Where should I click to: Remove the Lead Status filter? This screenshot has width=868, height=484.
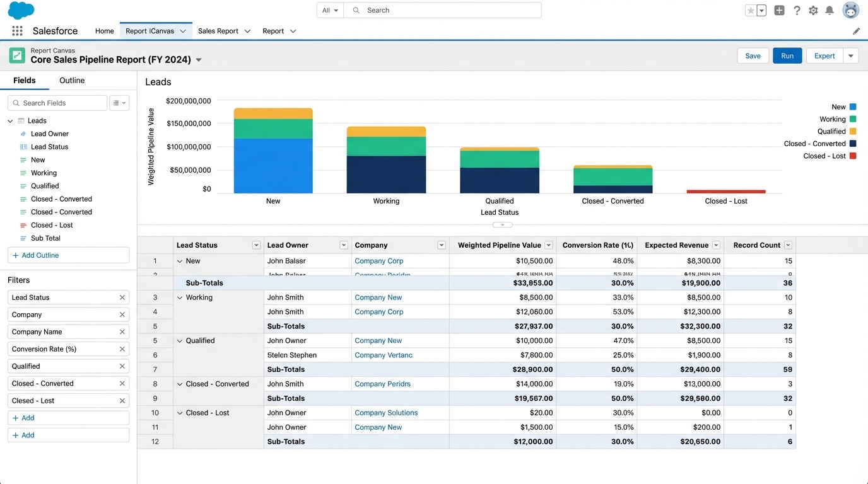[122, 297]
